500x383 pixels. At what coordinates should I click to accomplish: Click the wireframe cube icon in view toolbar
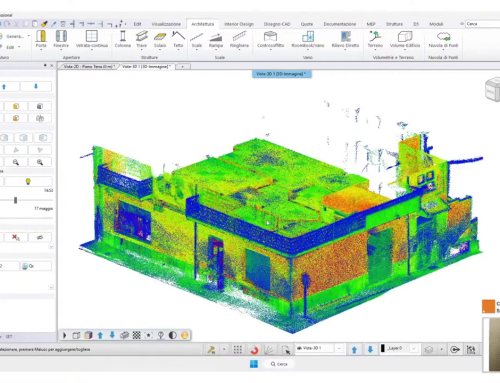click(x=76, y=335)
